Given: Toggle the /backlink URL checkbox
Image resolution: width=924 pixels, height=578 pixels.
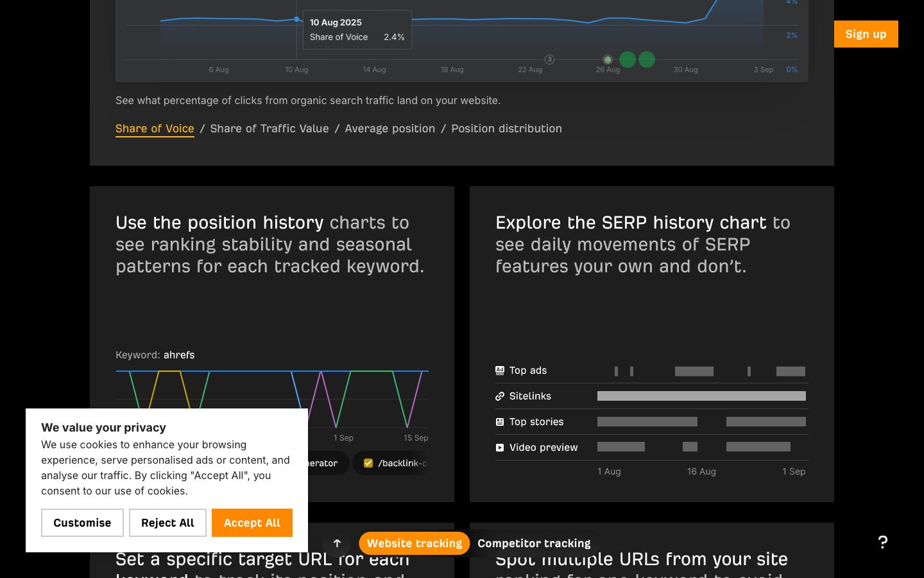Looking at the screenshot, I should (368, 463).
